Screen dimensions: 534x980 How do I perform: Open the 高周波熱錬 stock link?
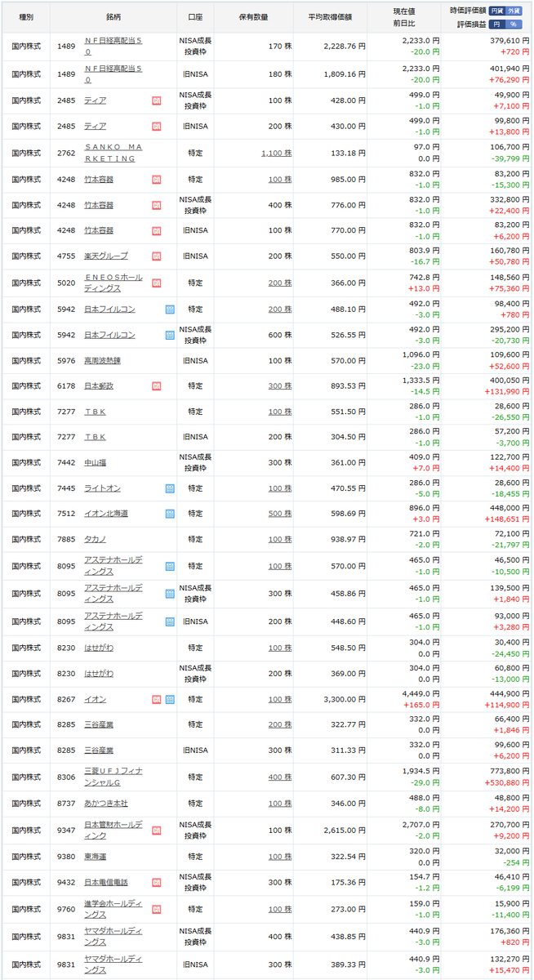pos(102,360)
